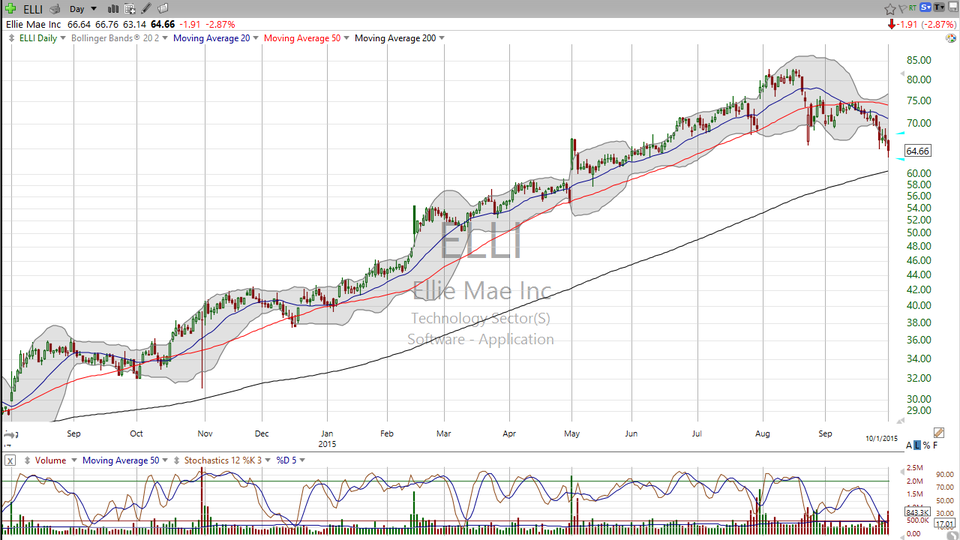The width and height of the screenshot is (960, 540).
Task: Click the pencil note icon at chart bottom right
Action: (x=939, y=432)
